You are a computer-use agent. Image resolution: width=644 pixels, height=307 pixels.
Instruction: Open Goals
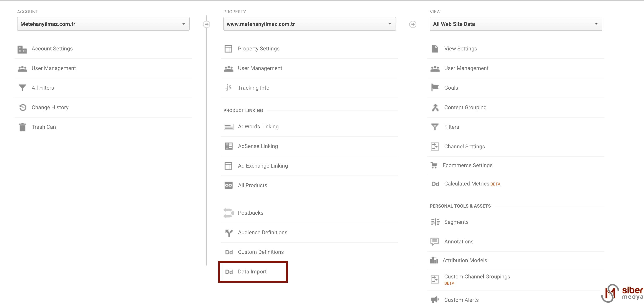click(x=451, y=88)
